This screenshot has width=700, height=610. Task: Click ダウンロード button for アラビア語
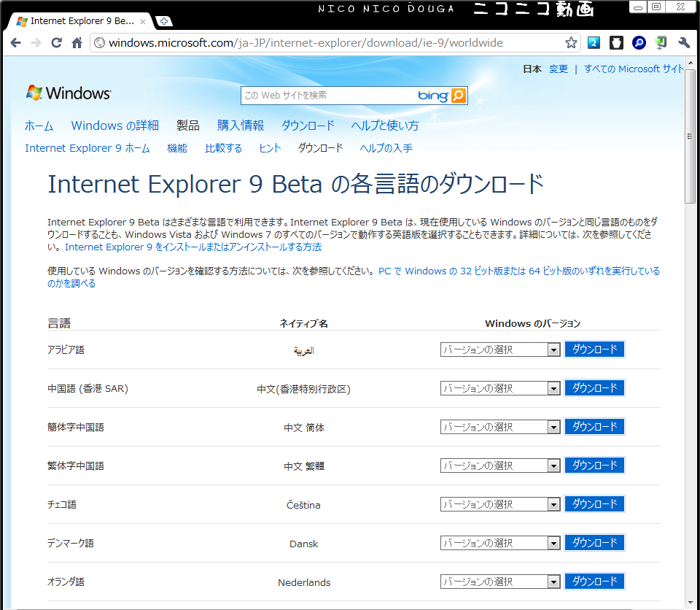click(x=595, y=349)
